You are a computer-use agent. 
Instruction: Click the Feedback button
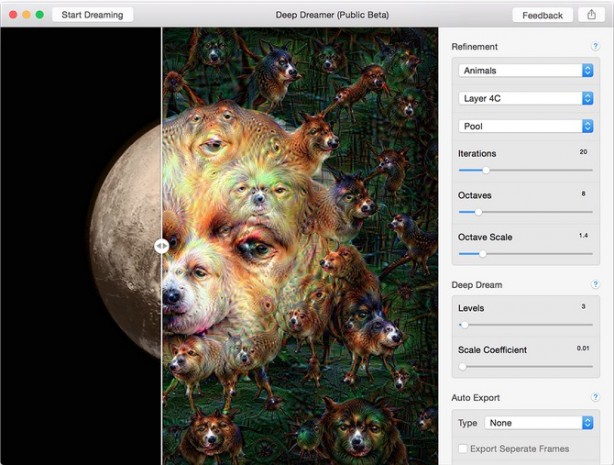542,15
